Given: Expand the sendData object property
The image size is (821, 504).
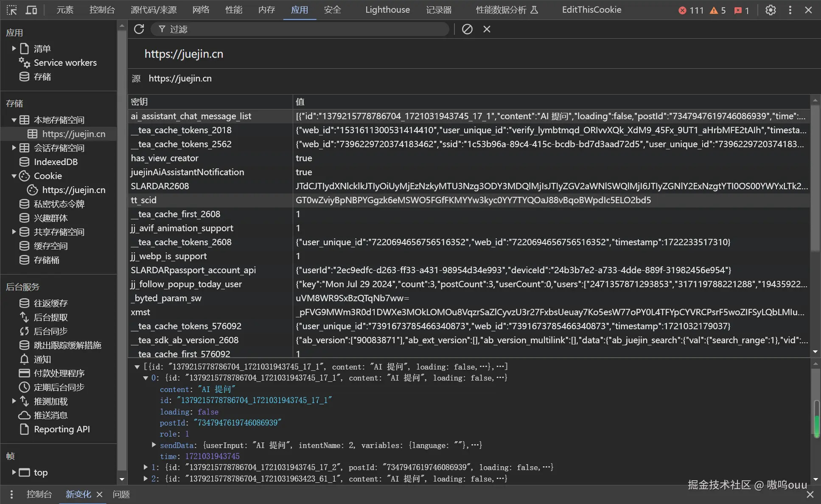Looking at the screenshot, I should (154, 445).
